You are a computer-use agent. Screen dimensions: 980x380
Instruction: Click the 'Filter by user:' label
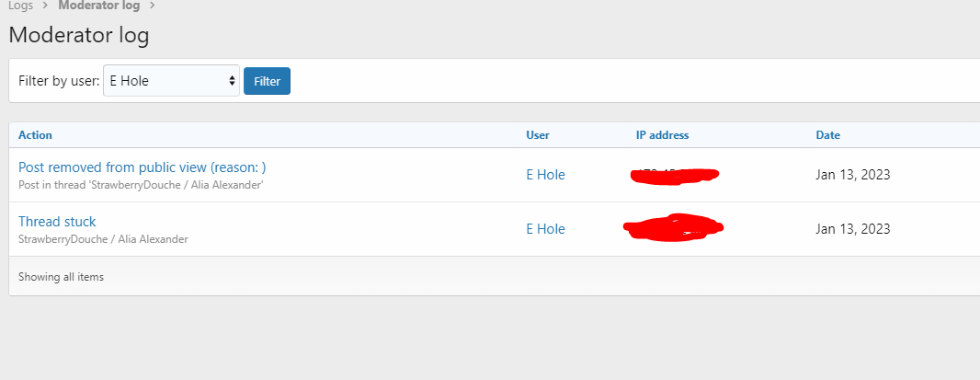(x=59, y=81)
